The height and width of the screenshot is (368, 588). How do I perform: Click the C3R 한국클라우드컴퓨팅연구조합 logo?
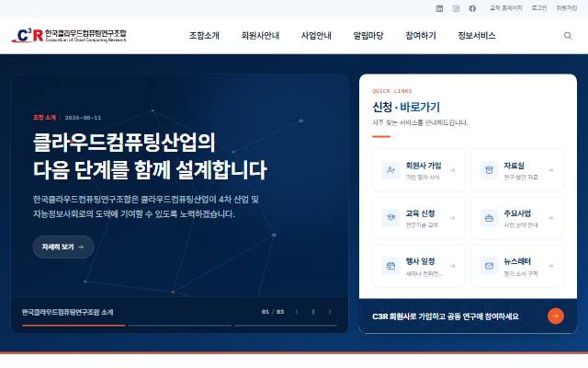[69, 35]
